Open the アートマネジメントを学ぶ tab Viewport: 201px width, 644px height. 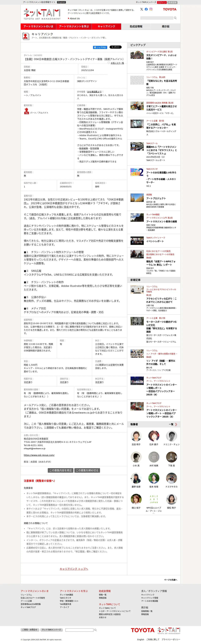click(x=74, y=26)
